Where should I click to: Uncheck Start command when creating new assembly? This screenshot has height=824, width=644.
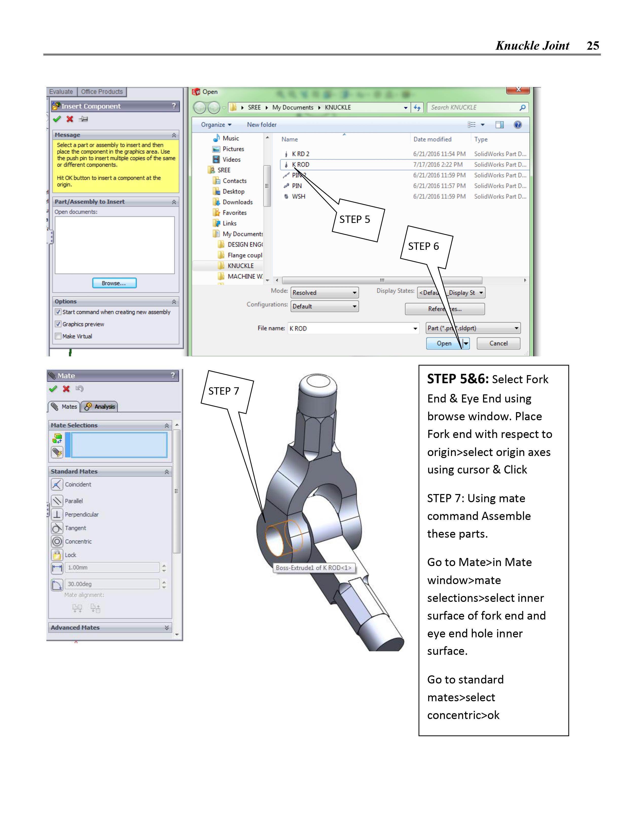tap(58, 312)
